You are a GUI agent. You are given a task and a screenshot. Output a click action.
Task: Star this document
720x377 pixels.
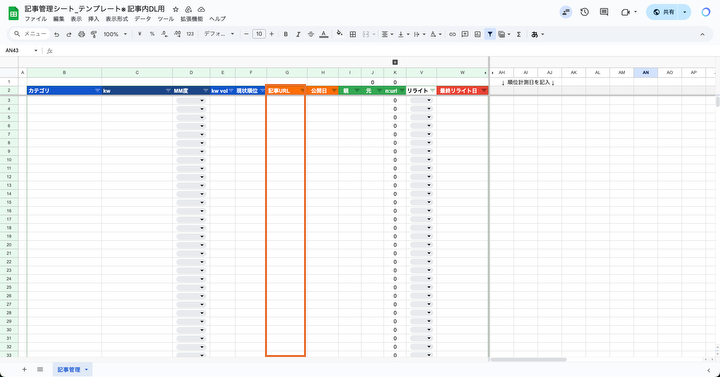(x=176, y=9)
